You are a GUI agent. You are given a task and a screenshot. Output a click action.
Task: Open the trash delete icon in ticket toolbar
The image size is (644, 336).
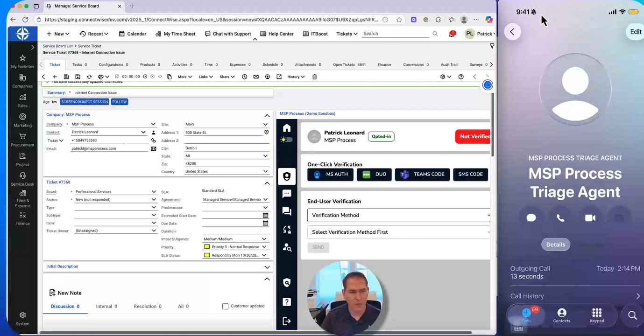click(314, 77)
